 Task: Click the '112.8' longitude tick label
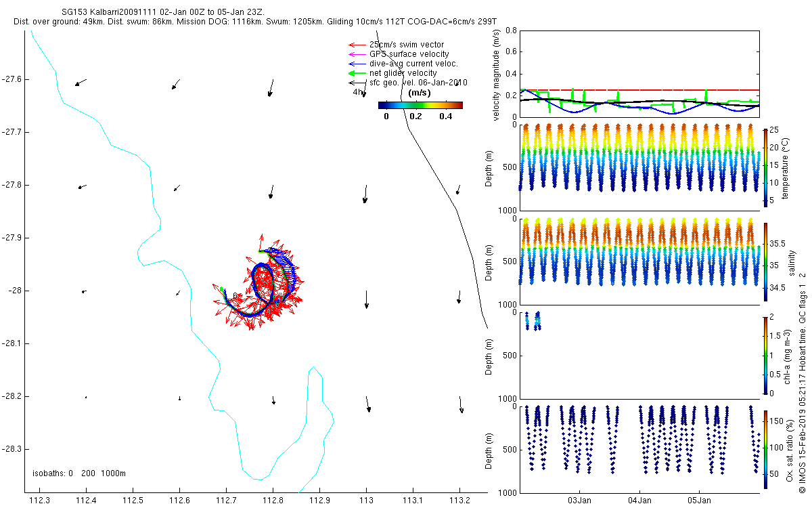pyautogui.click(x=273, y=501)
